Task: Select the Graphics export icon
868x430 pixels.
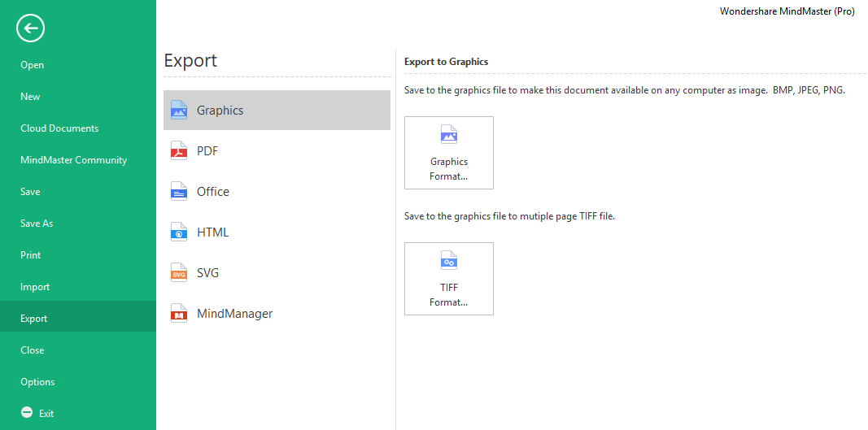Action: 179,110
